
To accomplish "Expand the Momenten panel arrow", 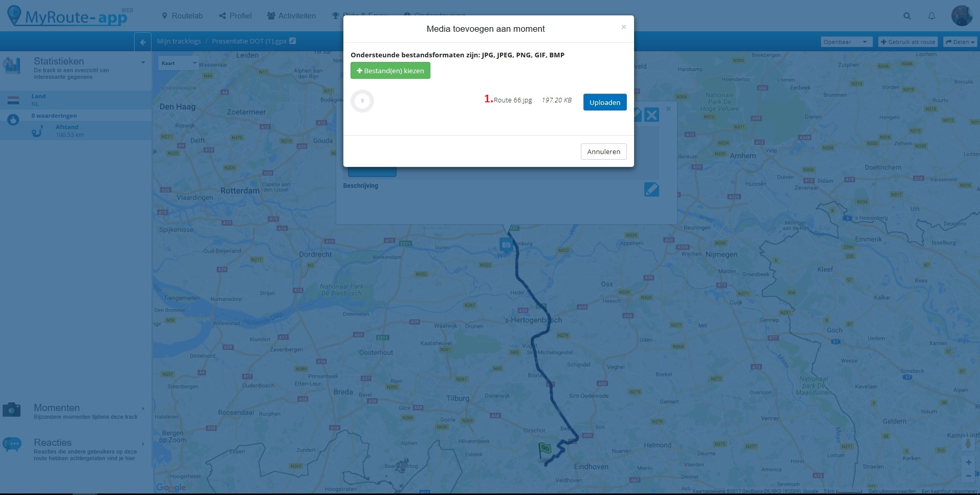I will (143, 408).
